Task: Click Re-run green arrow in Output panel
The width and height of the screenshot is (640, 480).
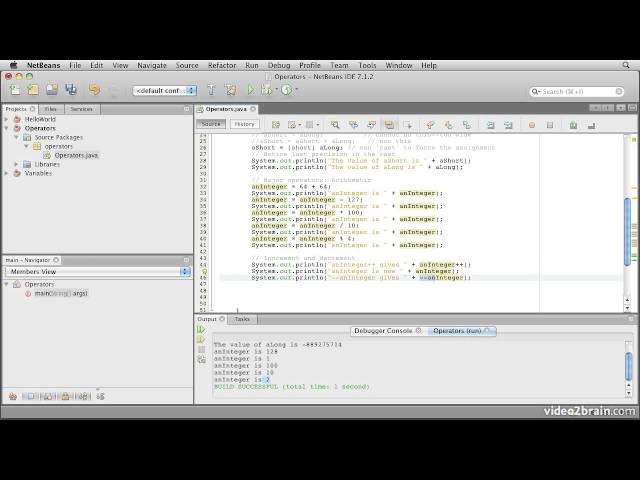Action: (x=201, y=329)
